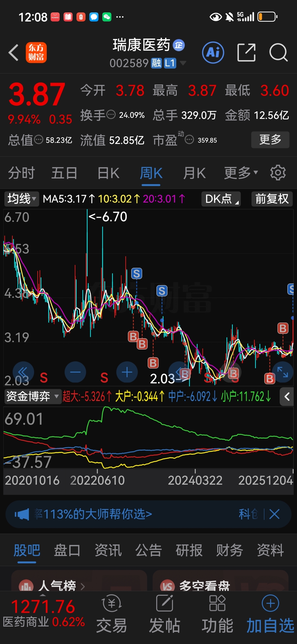297x644 pixels.
Task: Tap the S sell marker near 5.53 level
Action: pyautogui.click(x=137, y=274)
